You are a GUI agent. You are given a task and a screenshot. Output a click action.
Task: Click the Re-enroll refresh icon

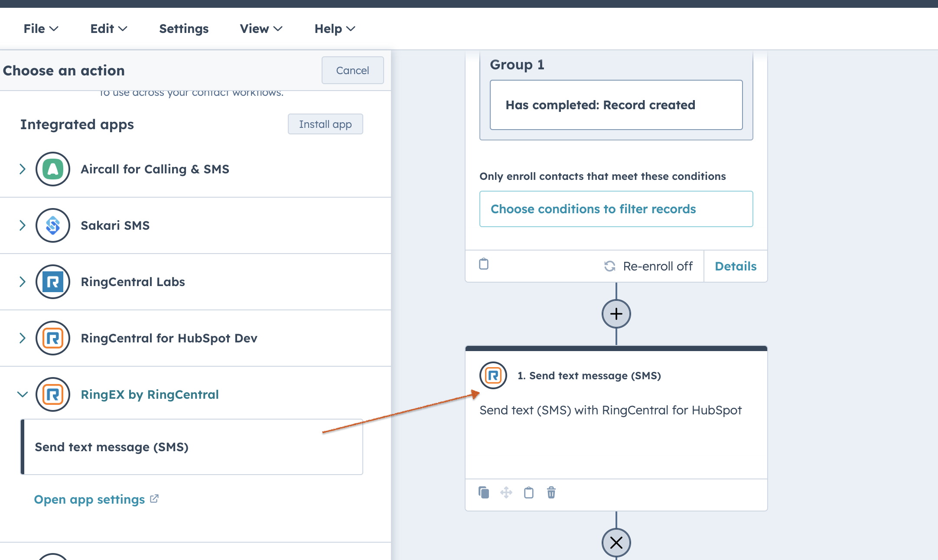610,266
